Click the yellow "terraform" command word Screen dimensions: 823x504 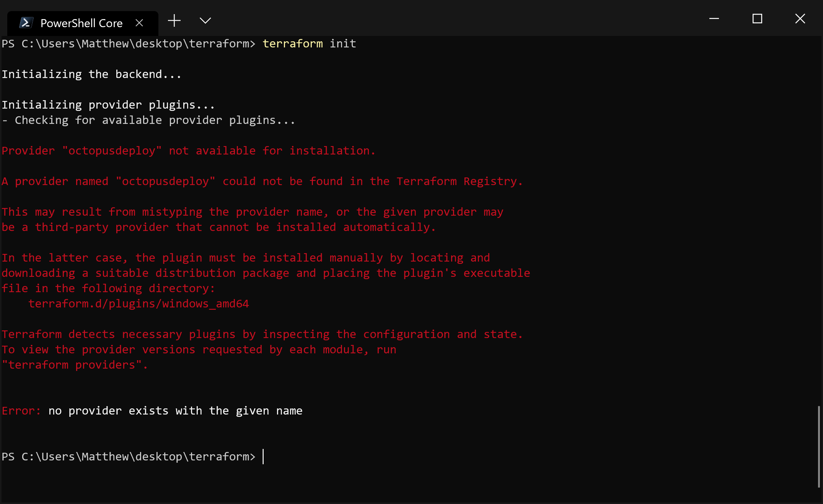[293, 44]
